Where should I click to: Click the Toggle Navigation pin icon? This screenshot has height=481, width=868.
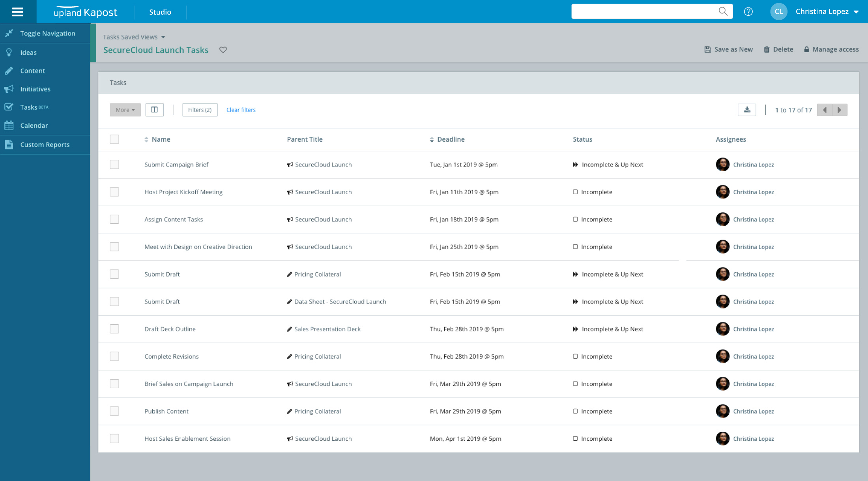9,34
